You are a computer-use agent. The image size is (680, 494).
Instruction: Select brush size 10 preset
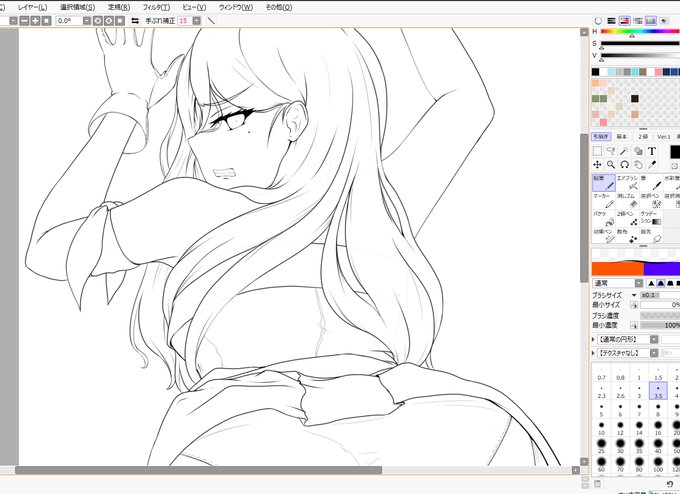pyautogui.click(x=602, y=428)
